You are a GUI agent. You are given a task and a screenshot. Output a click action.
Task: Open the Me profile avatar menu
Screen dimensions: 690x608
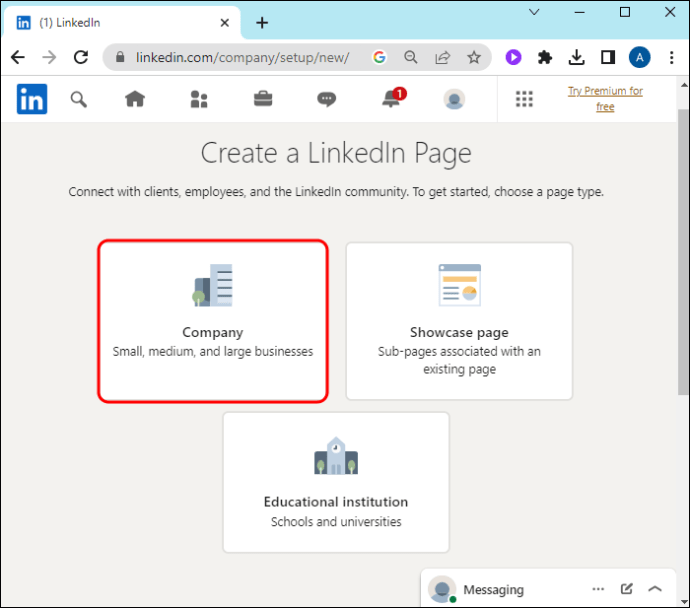[454, 99]
